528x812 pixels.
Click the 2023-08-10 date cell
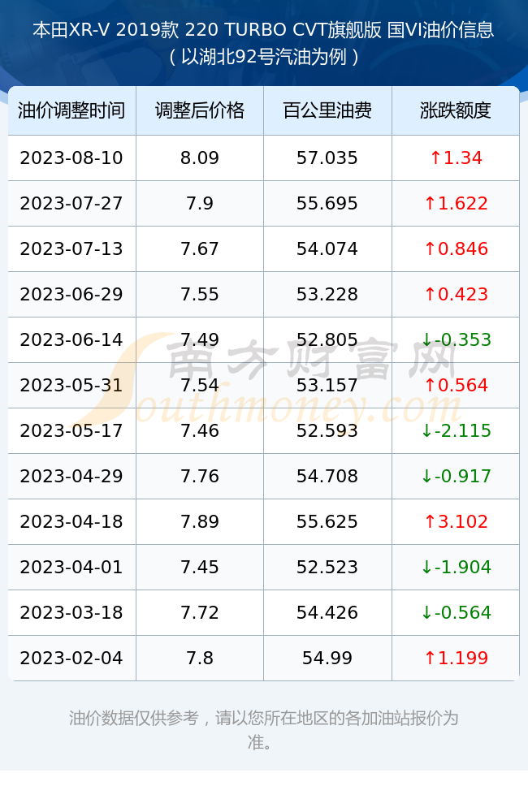71,158
